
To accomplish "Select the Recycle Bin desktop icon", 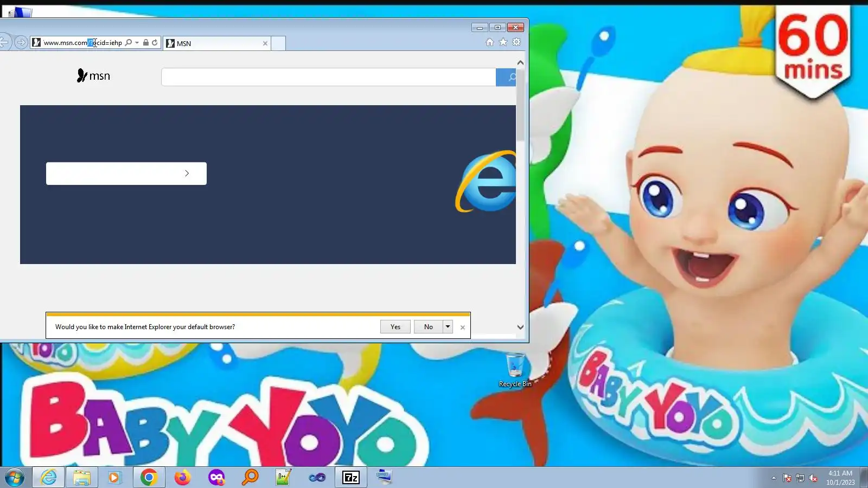I will pos(515,371).
